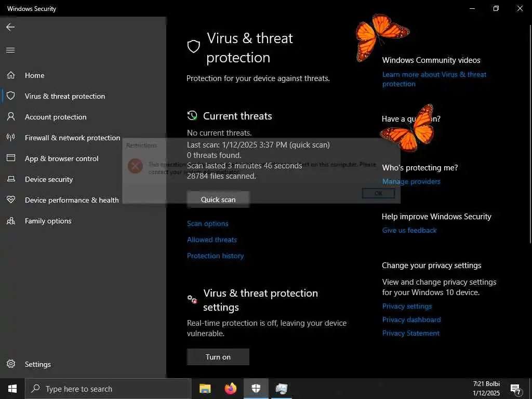Open Privacy Statement link
The height and width of the screenshot is (399, 532).
click(x=410, y=333)
